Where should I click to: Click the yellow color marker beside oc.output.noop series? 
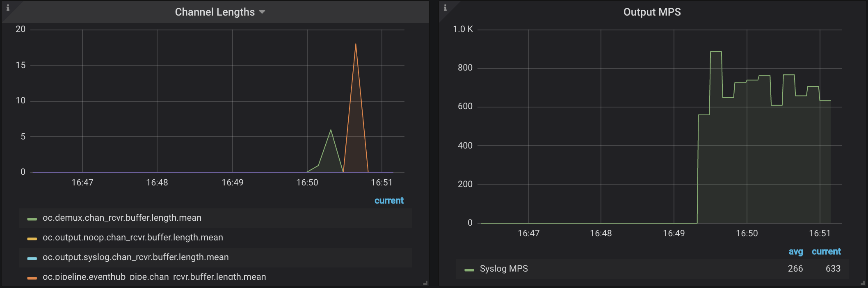(32, 238)
